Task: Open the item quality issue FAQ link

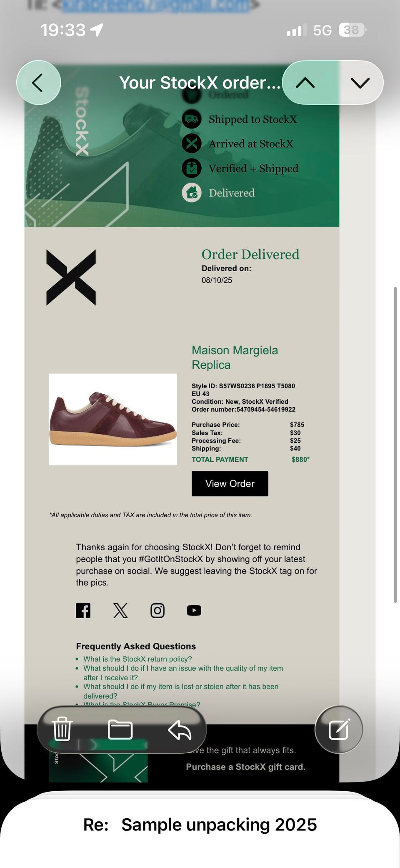Action: pos(183,673)
